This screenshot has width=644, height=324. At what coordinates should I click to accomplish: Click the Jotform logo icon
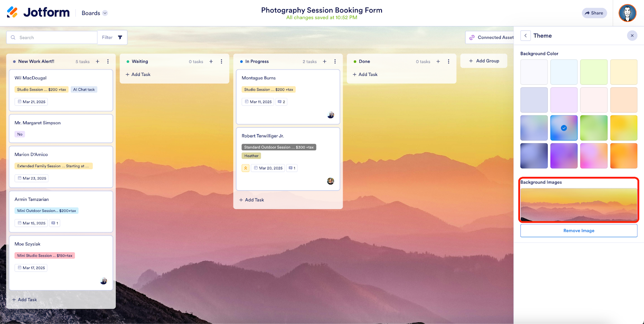point(12,12)
